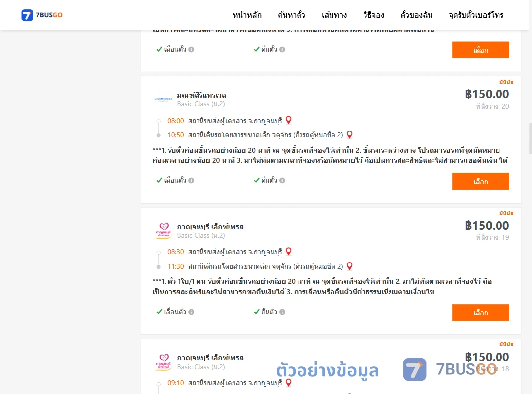Click the page vertical scrollbar thumb
The image size is (532, 394).
click(x=530, y=138)
